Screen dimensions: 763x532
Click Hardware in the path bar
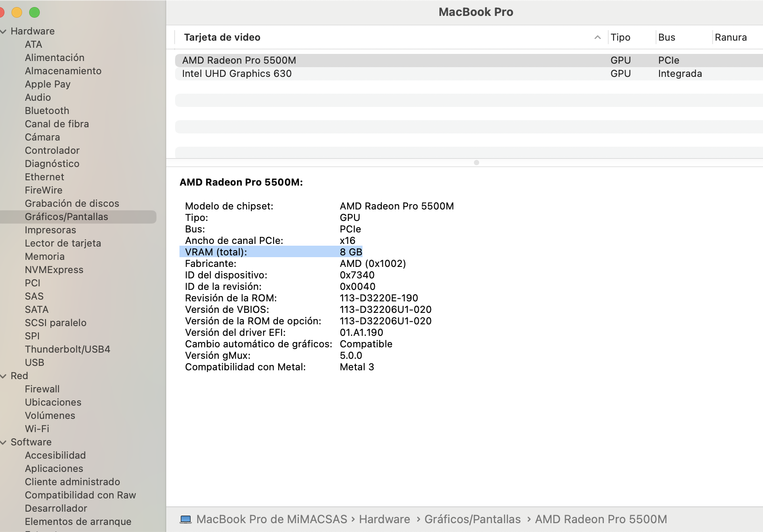click(385, 519)
